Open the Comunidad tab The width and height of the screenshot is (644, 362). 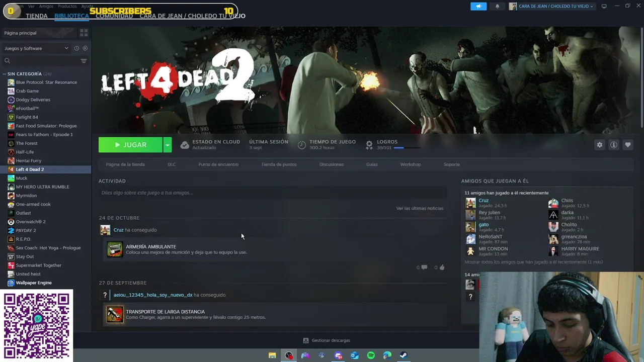tap(114, 16)
